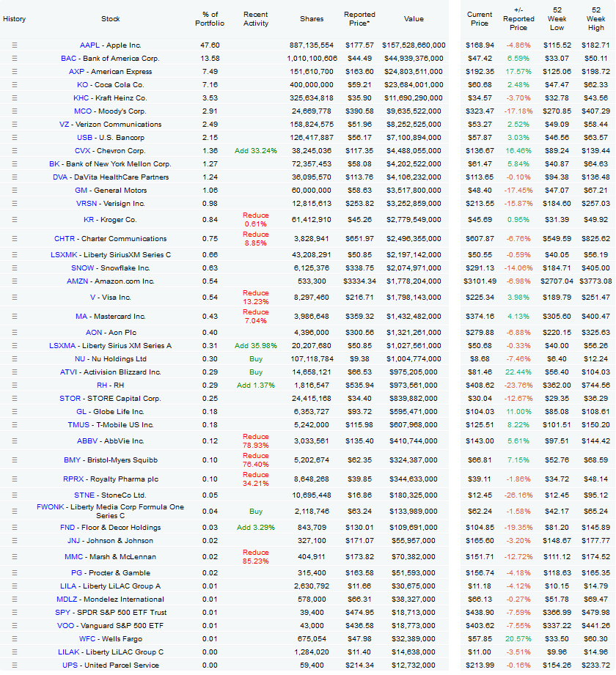
Task: Open the history icon for Kraft Heinz Co.
Action: [14, 98]
